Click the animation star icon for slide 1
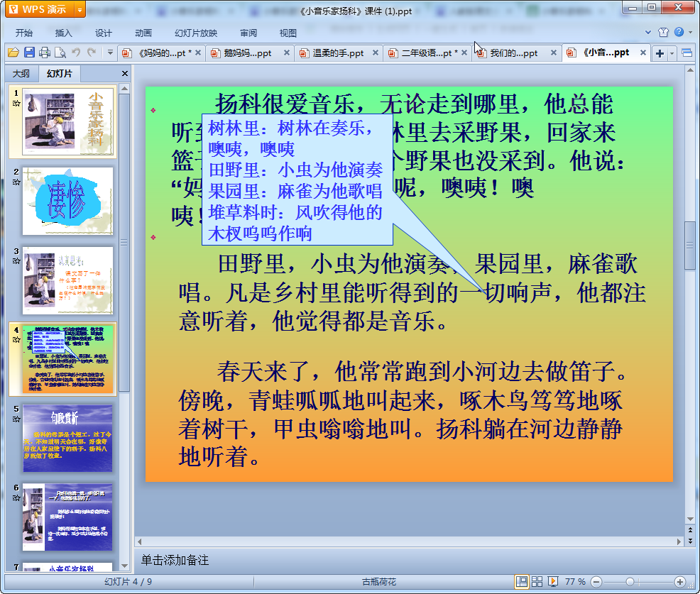Viewport: 700px width, 594px height. [x=16, y=104]
